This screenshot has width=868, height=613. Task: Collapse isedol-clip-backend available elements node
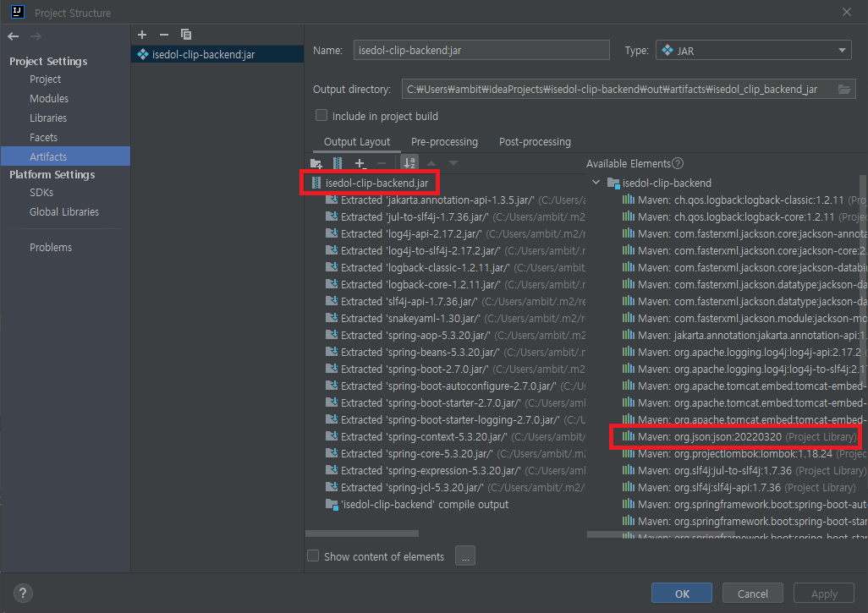pyautogui.click(x=596, y=182)
